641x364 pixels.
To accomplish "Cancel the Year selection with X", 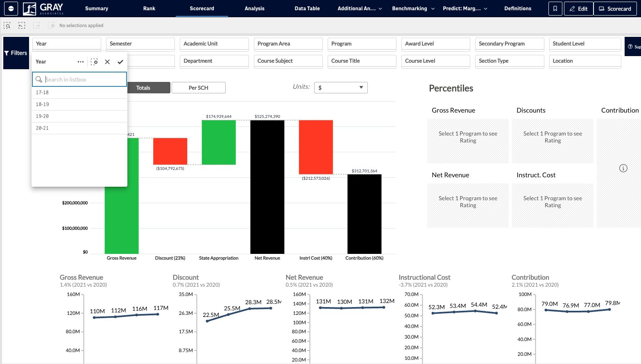I will point(107,62).
